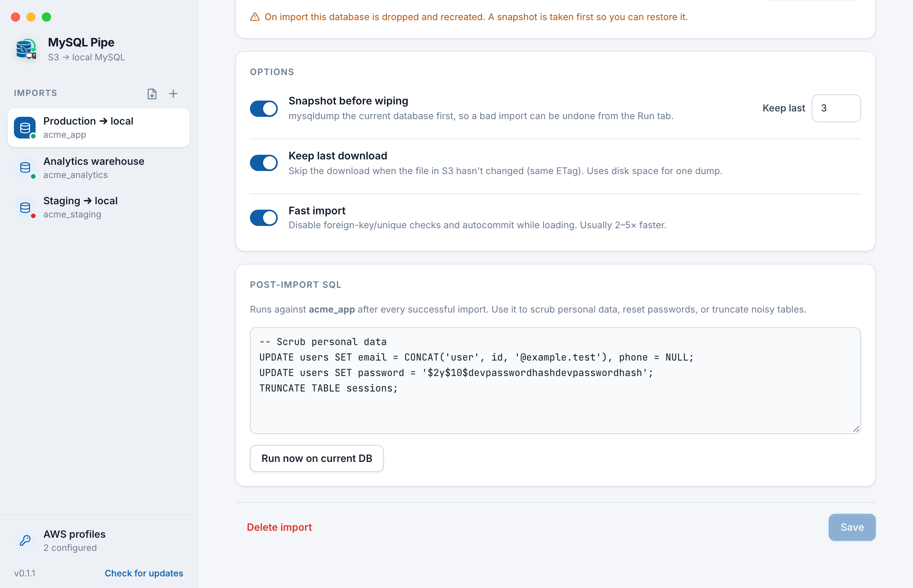Click the acme_analytics database name

pos(75,175)
